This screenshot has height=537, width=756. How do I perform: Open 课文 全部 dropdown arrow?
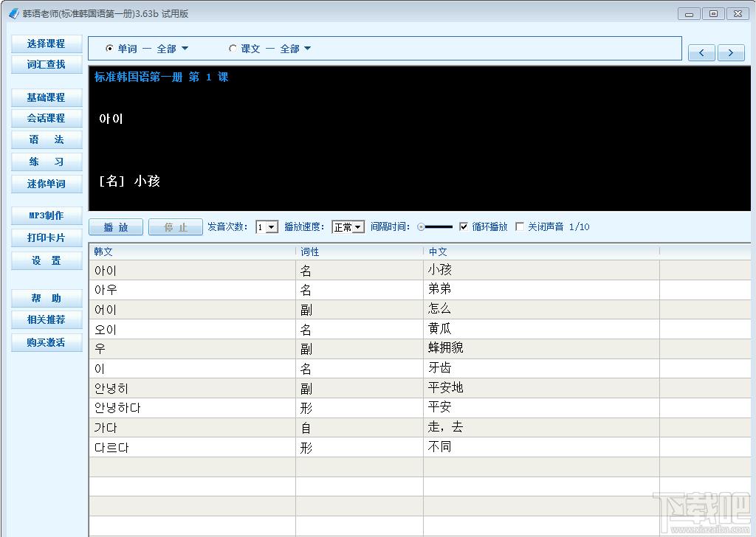click(308, 48)
